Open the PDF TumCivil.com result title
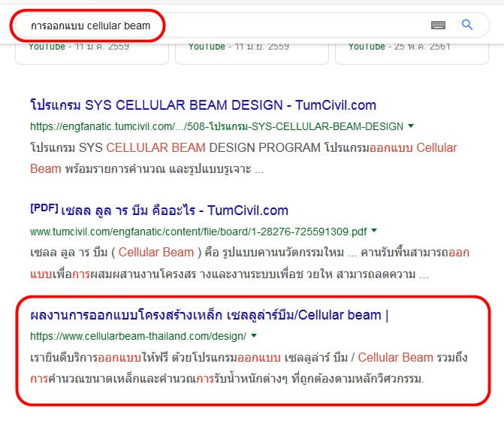The image size is (504, 424). click(159, 210)
